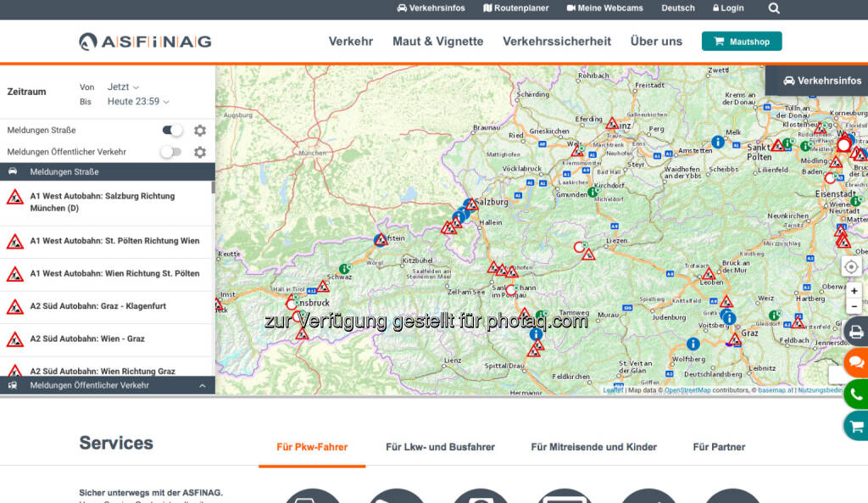Image resolution: width=868 pixels, height=503 pixels.
Task: Open the Leaflet attribution link
Action: pyautogui.click(x=613, y=390)
